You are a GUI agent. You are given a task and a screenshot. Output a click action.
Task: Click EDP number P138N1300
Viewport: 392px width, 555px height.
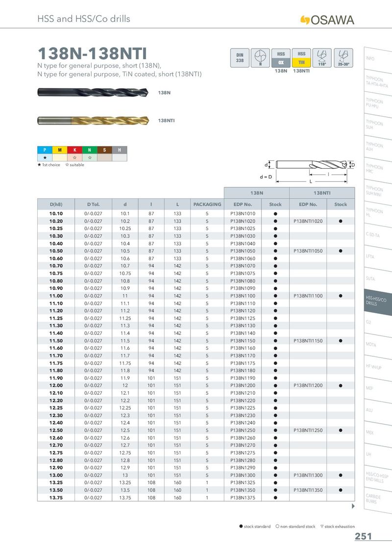(x=243, y=475)
